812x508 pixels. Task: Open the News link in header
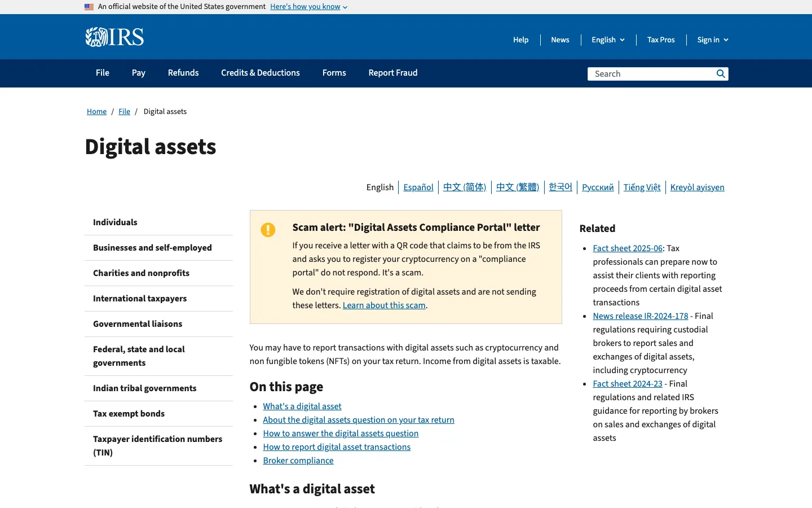pyautogui.click(x=560, y=40)
